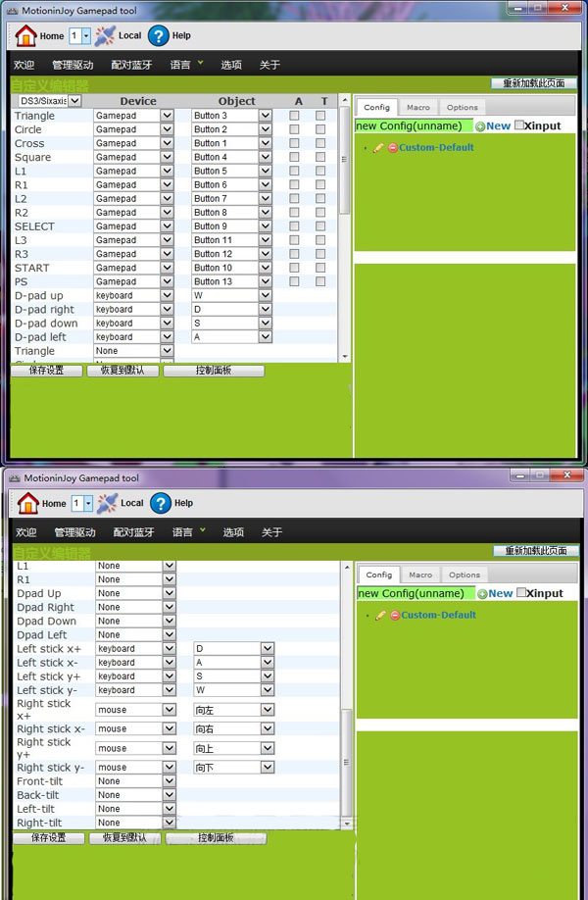588x900 pixels.
Task: Open Object dropdown for Right stick y-
Action: click(233, 768)
